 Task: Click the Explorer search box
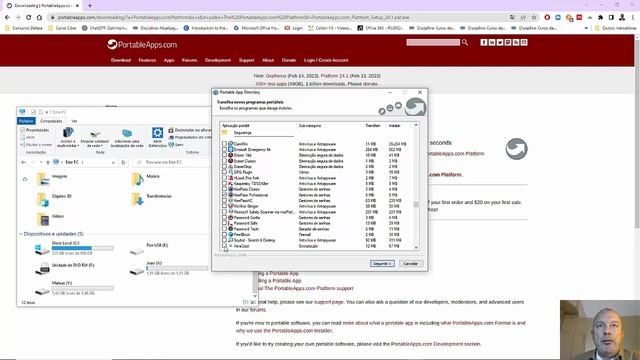point(172,162)
